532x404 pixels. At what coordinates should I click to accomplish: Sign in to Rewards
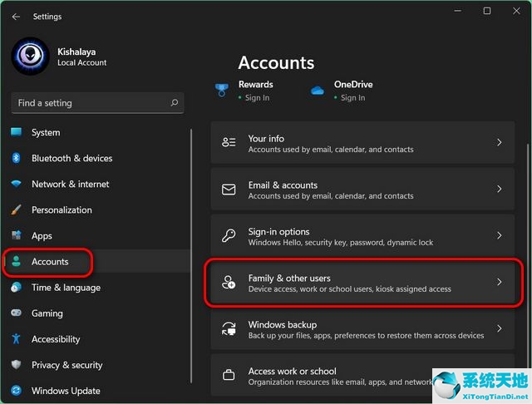[x=257, y=98]
